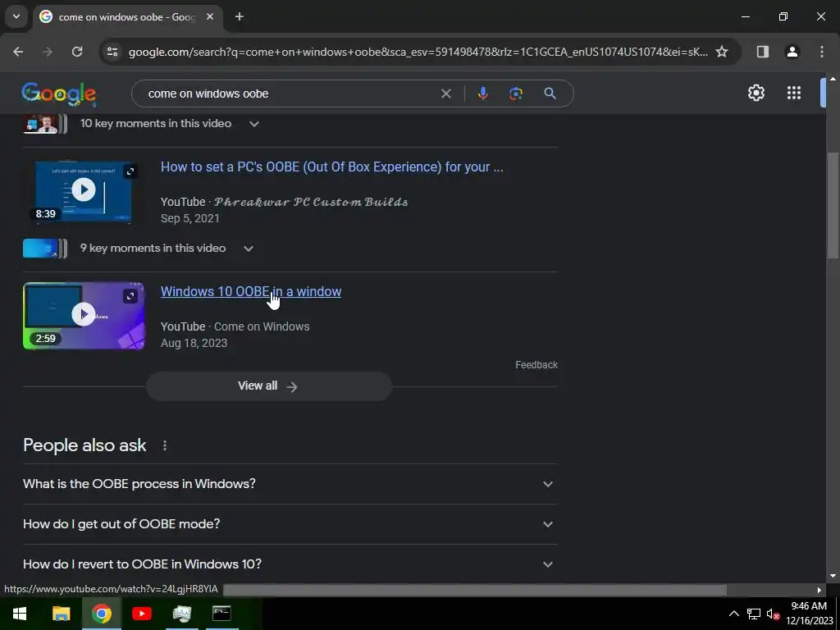Screen dimensions: 840x630
Task: Play the 8:39 video thumbnail
Action: coord(84,189)
